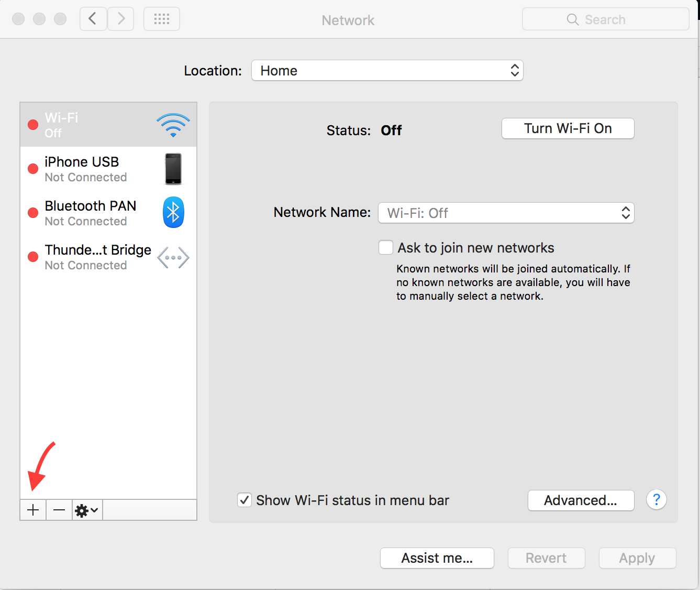Click the red close window button
The width and height of the screenshot is (700, 590).
click(18, 19)
